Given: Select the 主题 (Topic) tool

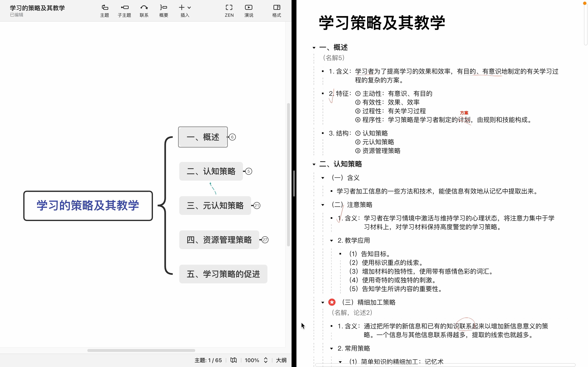Looking at the screenshot, I should click(x=105, y=10).
